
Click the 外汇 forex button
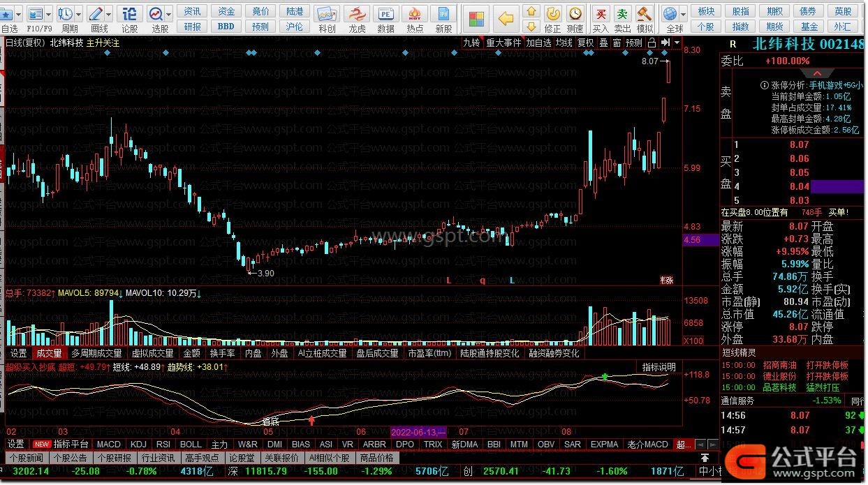(842, 26)
